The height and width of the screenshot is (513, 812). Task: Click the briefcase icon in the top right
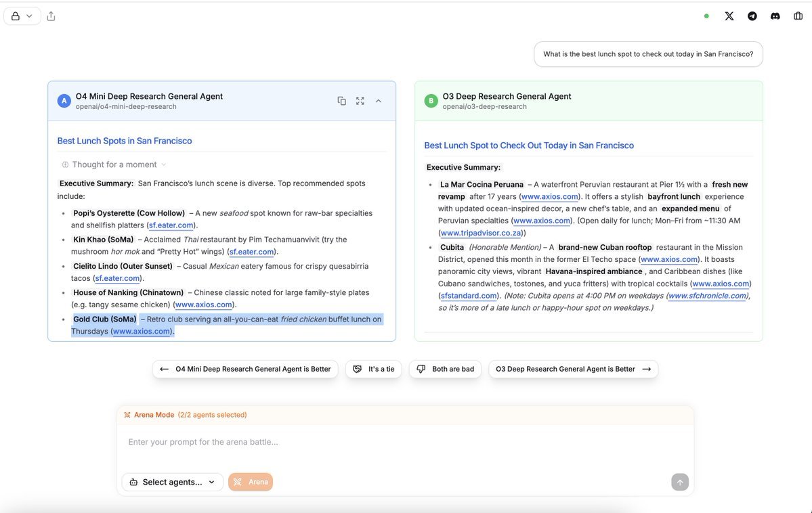point(798,16)
